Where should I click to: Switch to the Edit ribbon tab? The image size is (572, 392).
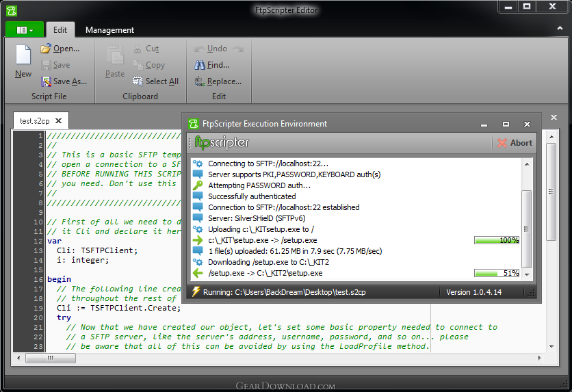click(x=60, y=30)
